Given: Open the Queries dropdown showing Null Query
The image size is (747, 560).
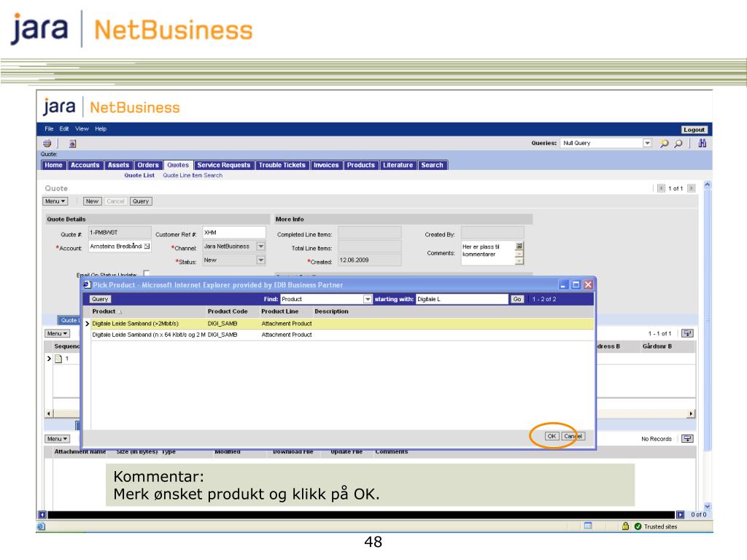Looking at the screenshot, I should click(x=647, y=143).
